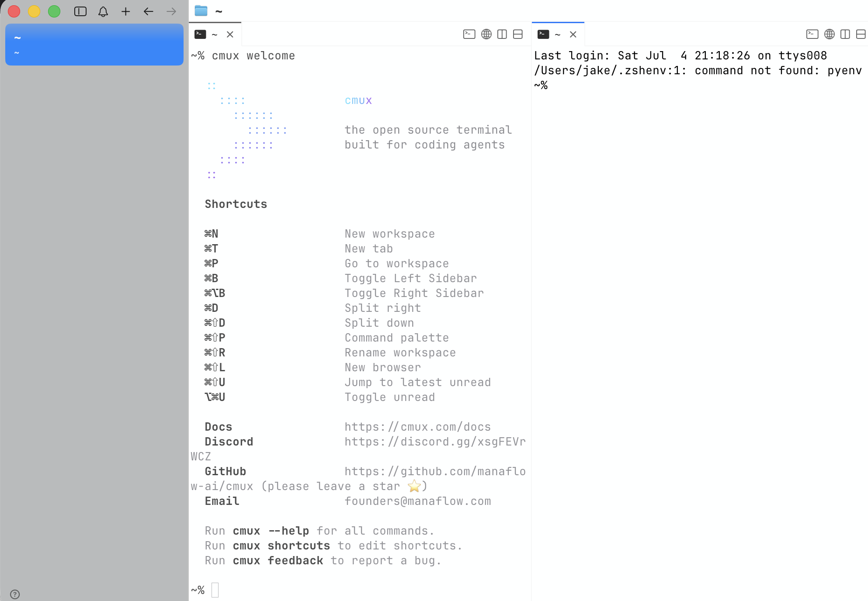The image size is (868, 601).
Task: Click 'the open source terminal' tagline
Action: tap(428, 130)
